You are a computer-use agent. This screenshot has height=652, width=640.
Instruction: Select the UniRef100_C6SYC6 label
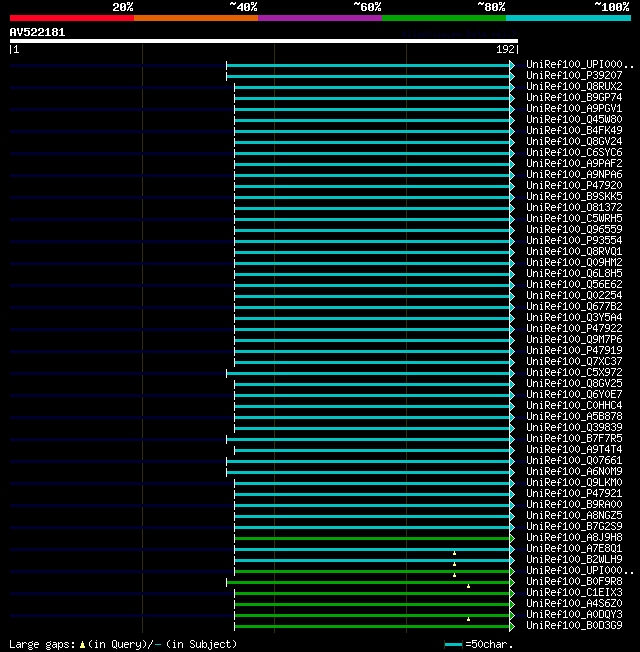(574, 153)
